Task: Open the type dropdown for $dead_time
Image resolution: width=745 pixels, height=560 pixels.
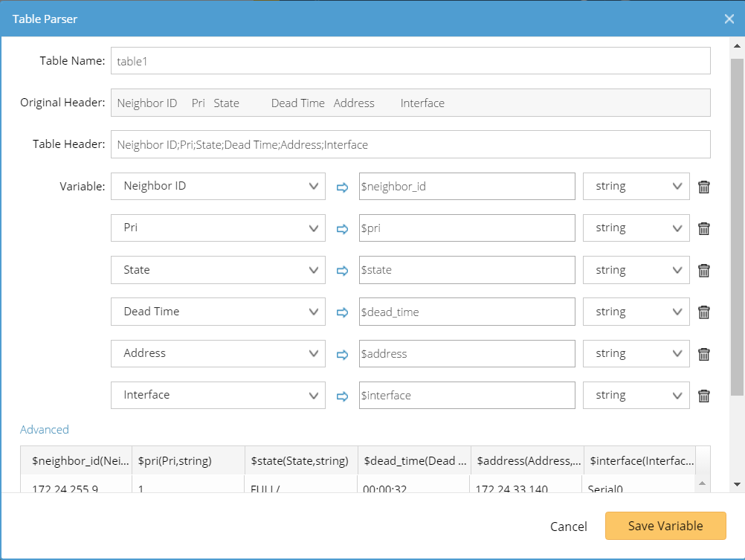Action: click(x=636, y=312)
